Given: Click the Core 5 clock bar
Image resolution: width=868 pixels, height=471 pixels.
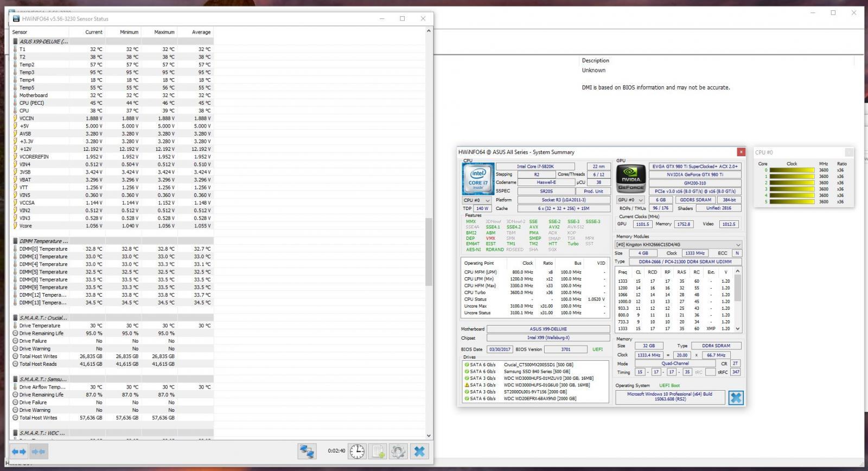Looking at the screenshot, I should [x=792, y=201].
